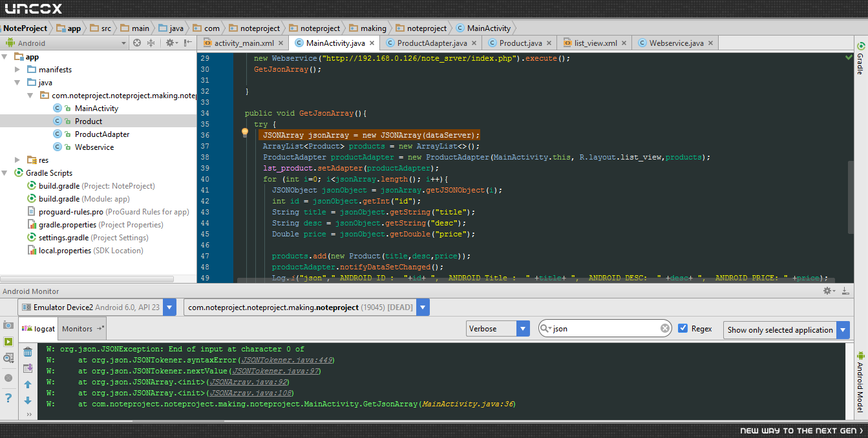
Task: Open Android Monitor gear settings
Action: tap(828, 291)
